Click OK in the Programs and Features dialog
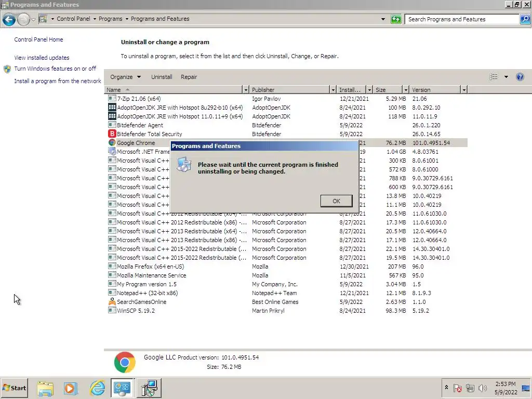 point(336,201)
